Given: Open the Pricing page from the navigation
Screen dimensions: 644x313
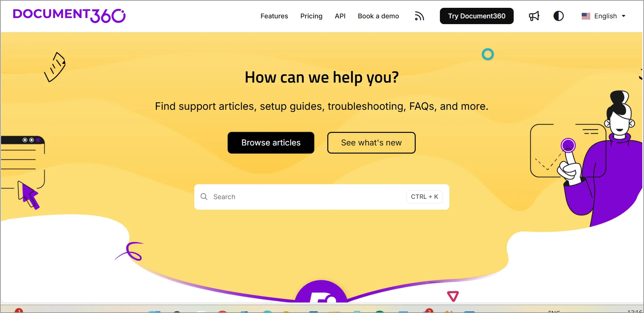Looking at the screenshot, I should (311, 16).
